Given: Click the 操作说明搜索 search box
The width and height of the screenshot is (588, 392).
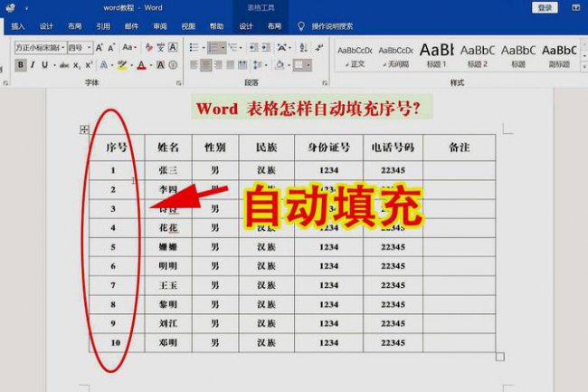Looking at the screenshot, I should 332,26.
